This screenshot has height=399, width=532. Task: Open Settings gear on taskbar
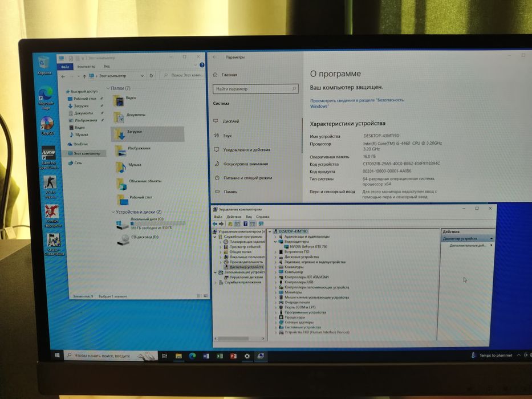pos(247,356)
